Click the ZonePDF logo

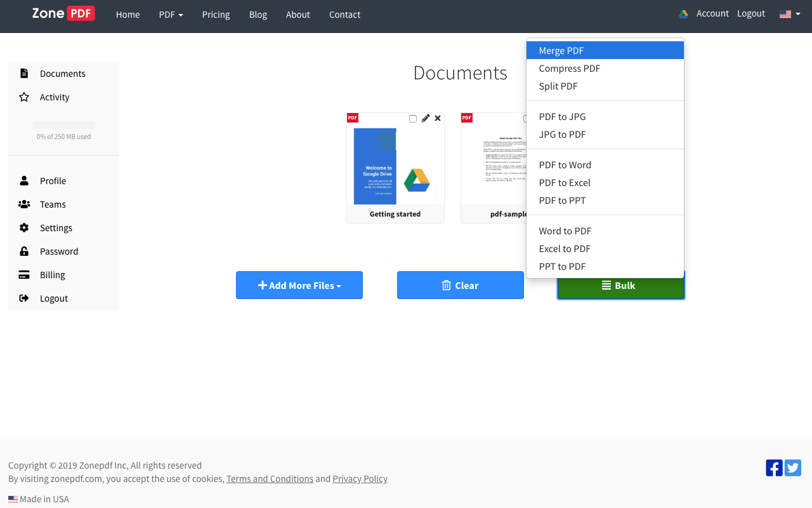(x=63, y=13)
